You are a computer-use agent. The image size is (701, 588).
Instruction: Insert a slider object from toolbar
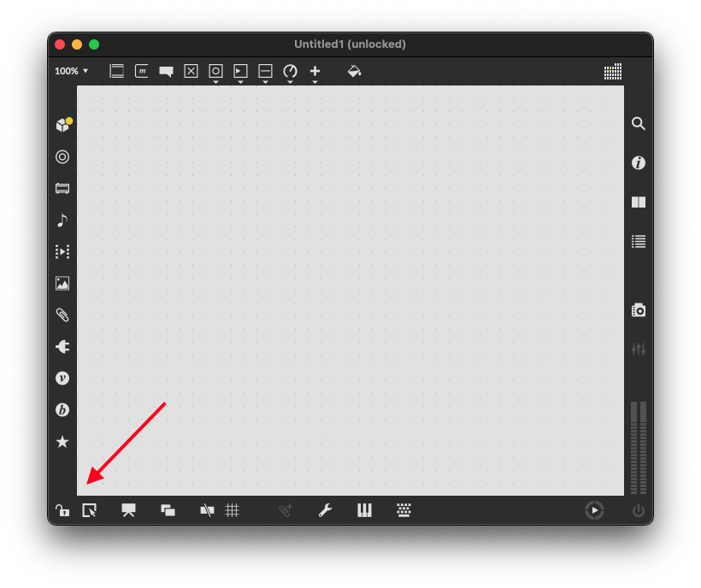tap(265, 71)
